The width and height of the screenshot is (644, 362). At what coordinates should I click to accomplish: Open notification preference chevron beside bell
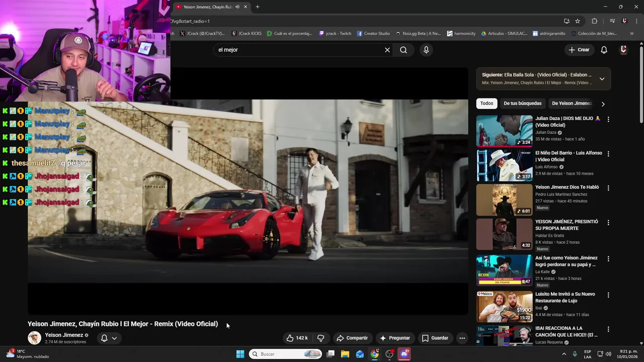(x=114, y=338)
